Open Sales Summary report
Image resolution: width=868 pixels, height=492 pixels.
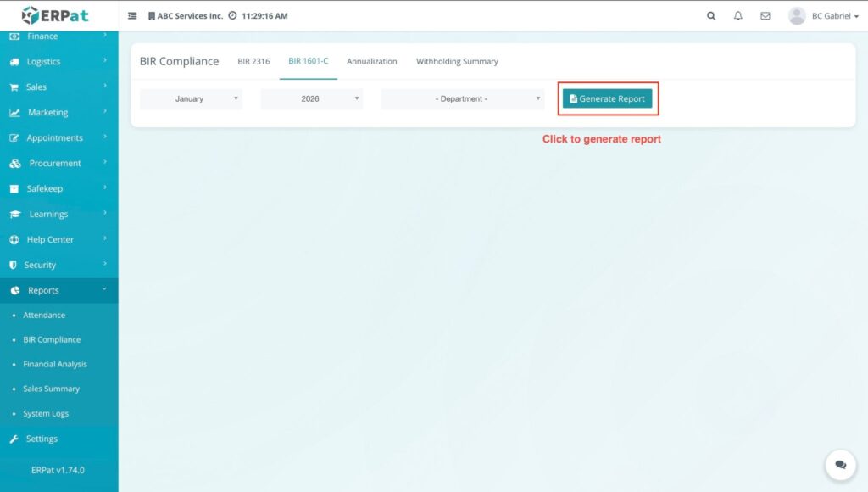[x=52, y=389]
